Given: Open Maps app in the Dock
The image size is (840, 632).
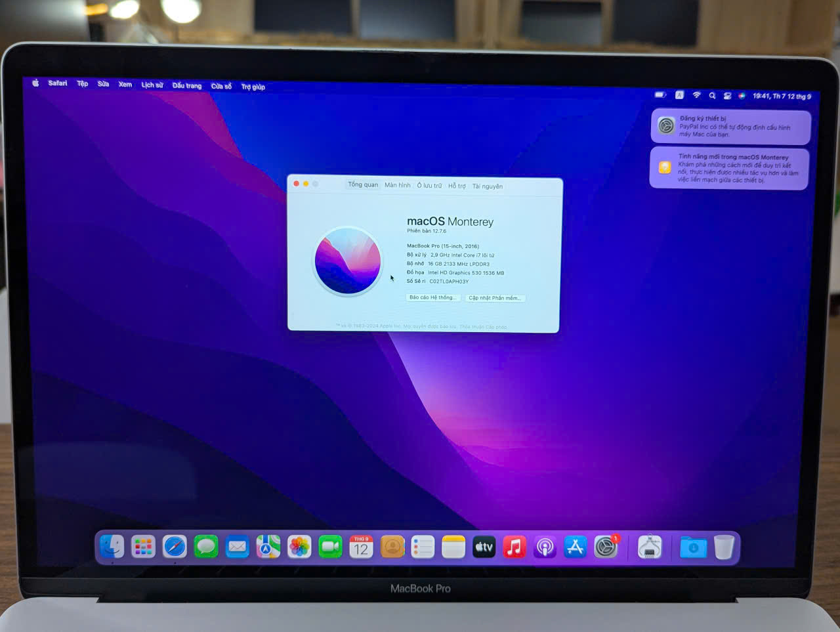Looking at the screenshot, I should pos(268,546).
